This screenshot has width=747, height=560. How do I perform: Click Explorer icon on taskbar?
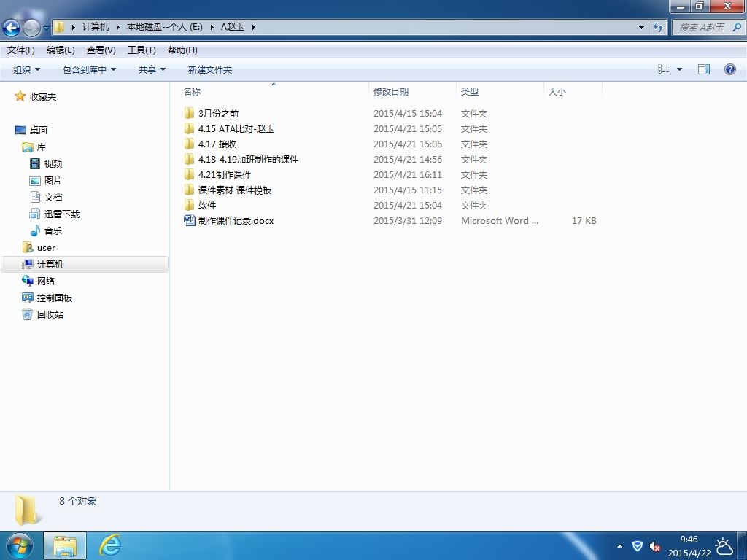pos(65,545)
